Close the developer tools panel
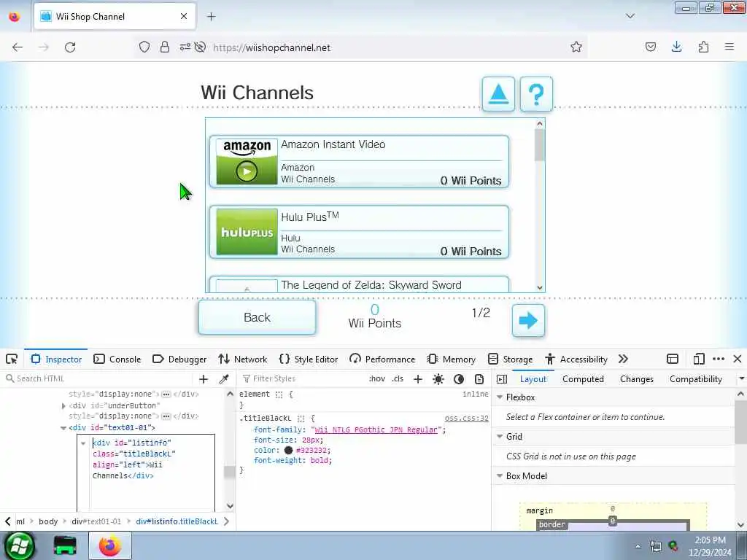Image resolution: width=747 pixels, height=560 pixels. [x=738, y=359]
